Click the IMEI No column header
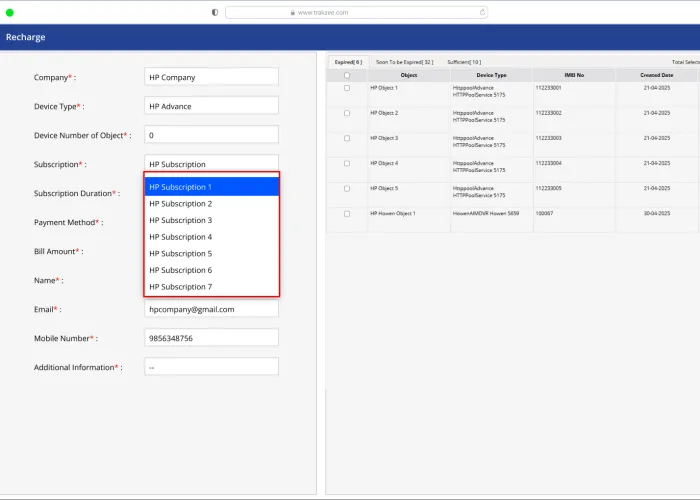 573,75
